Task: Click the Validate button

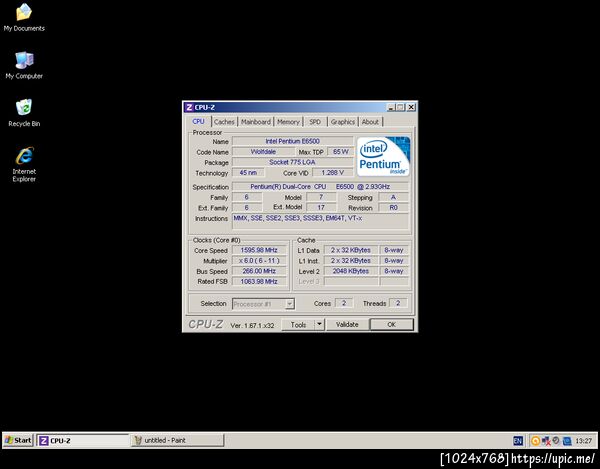Action: click(347, 324)
